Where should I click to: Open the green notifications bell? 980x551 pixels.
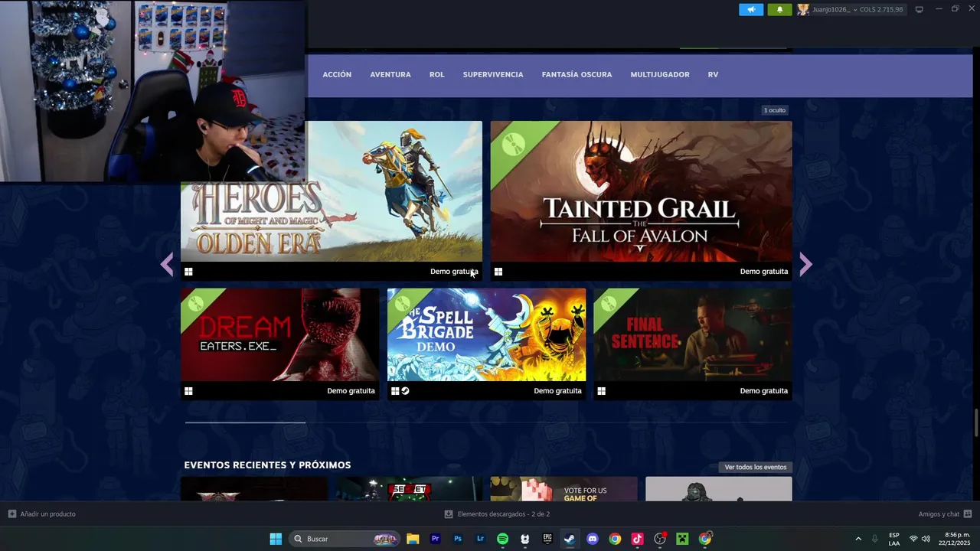[779, 9]
